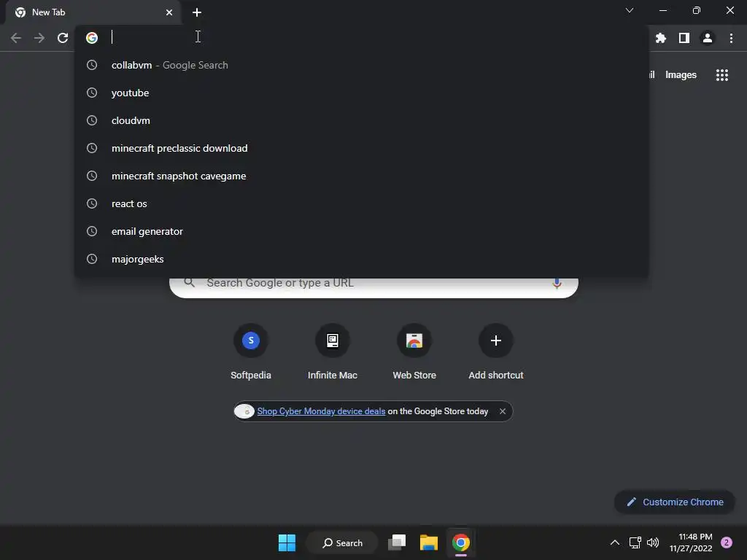Open the notification badge showing 2

point(727,542)
